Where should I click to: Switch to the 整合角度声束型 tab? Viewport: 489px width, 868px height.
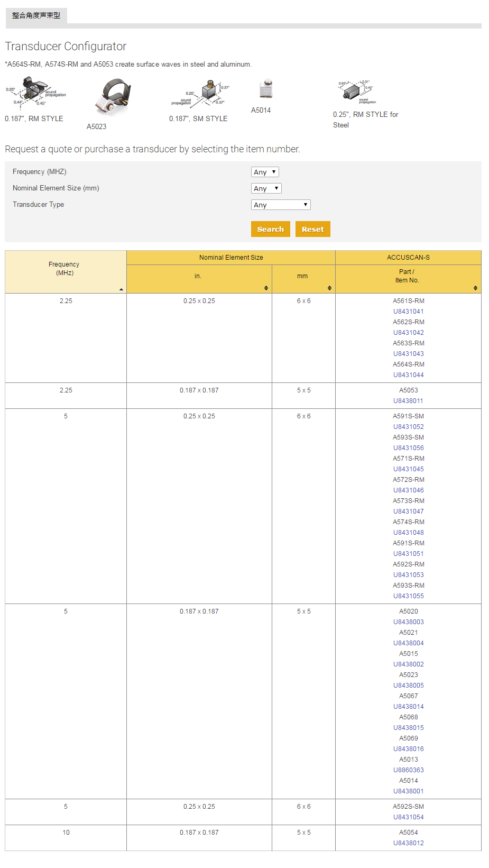tap(36, 15)
